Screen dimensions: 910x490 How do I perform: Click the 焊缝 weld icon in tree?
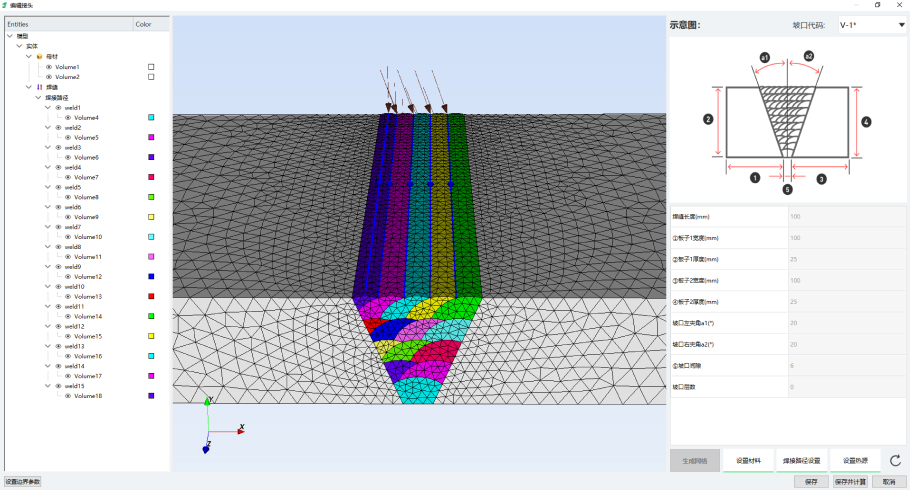tap(39, 87)
